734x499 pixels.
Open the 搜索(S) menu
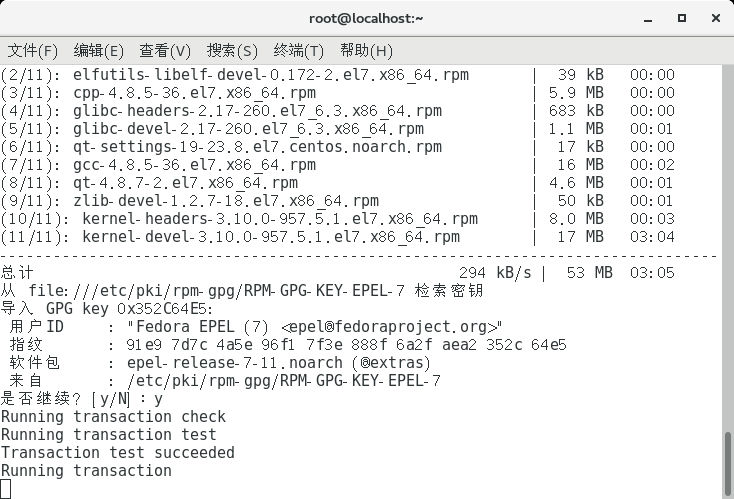pyautogui.click(x=232, y=51)
